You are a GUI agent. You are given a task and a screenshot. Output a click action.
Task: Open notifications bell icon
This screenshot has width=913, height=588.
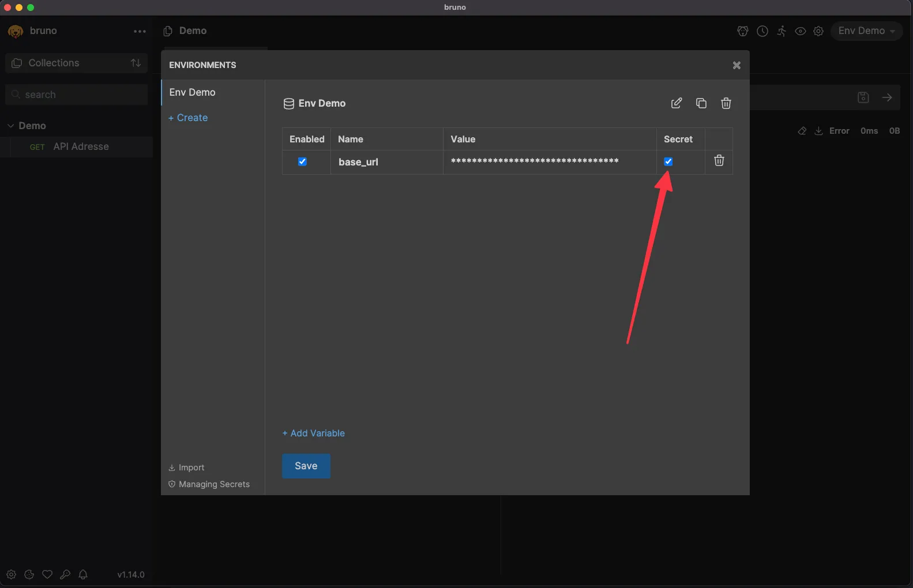tap(83, 574)
